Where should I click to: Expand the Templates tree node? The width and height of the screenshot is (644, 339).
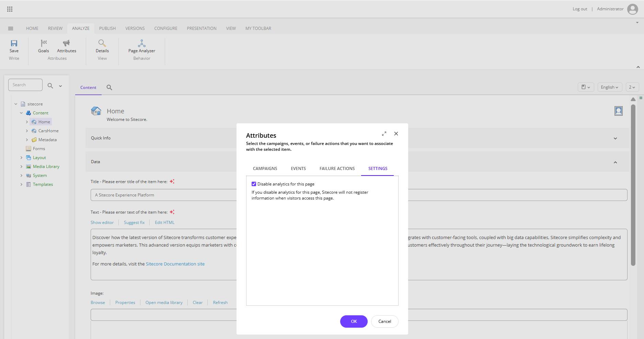pos(21,184)
